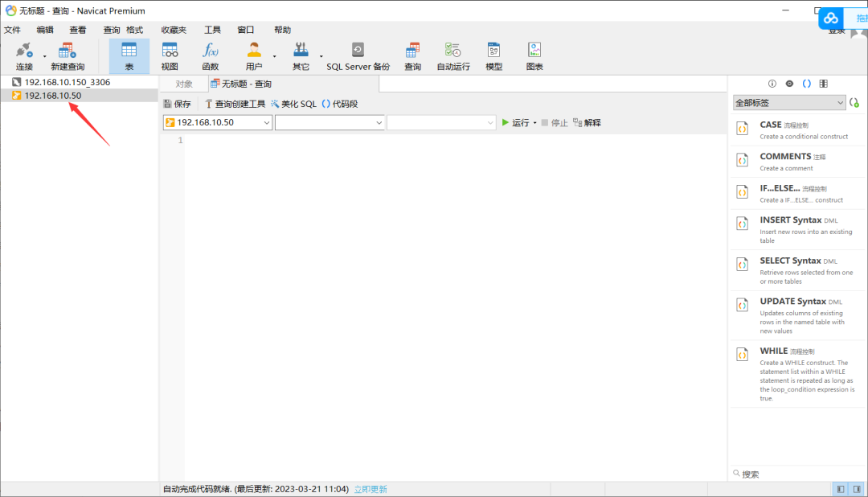Select the Table objects button
This screenshot has height=497, width=868.
click(129, 56)
